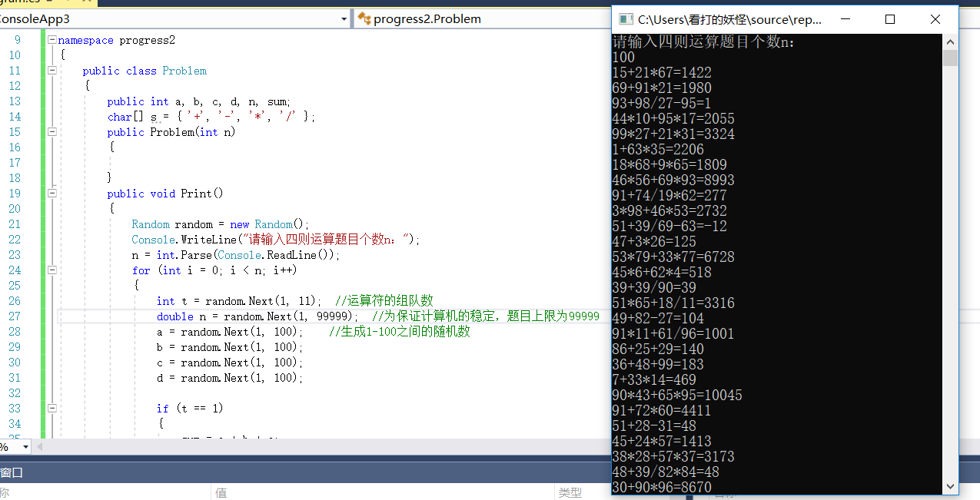Click console output '90*43+65*95=10045'

(x=677, y=396)
